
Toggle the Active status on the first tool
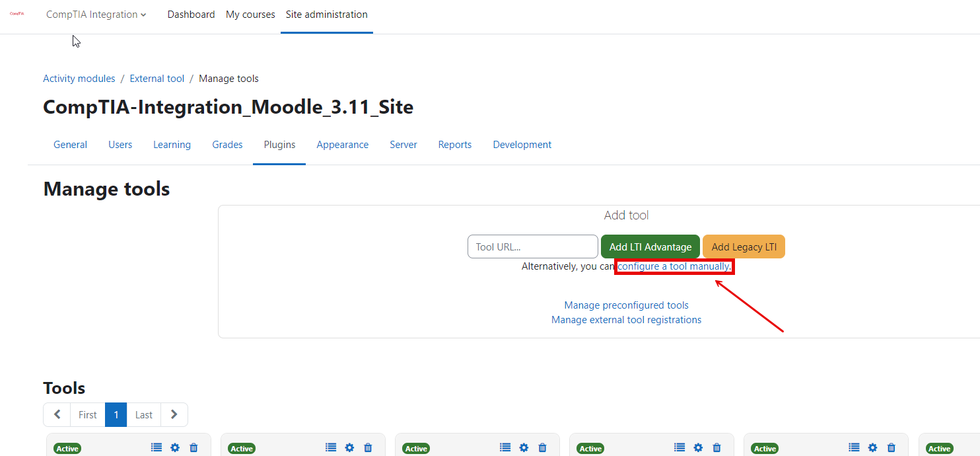[x=67, y=449]
